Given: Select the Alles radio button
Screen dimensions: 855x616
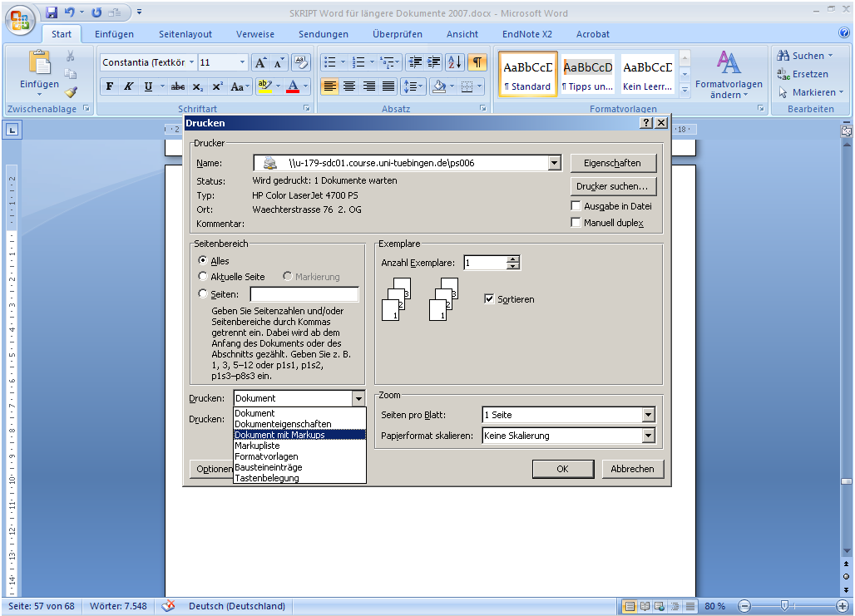Looking at the screenshot, I should 203,260.
